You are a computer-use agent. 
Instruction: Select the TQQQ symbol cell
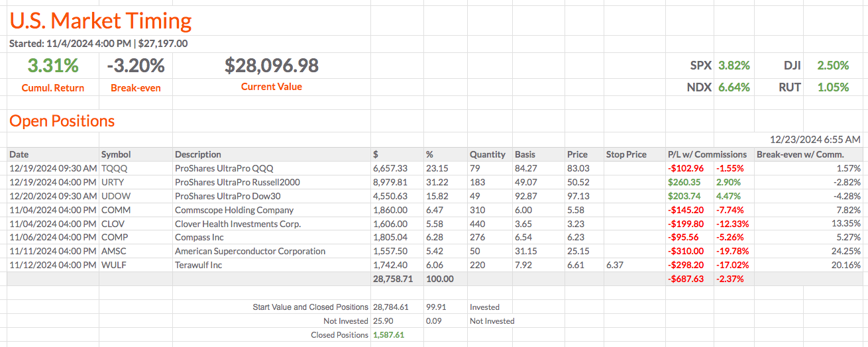(114, 168)
